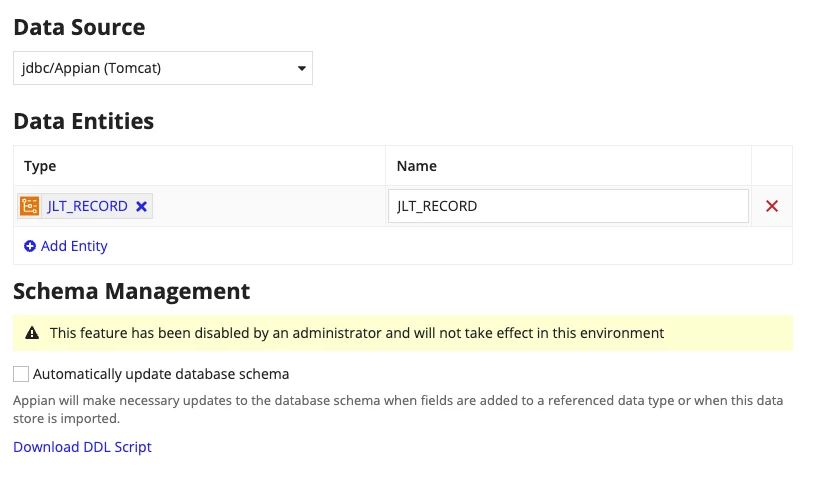Click the Add Entity link text
The height and width of the screenshot is (484, 829).
coord(74,246)
